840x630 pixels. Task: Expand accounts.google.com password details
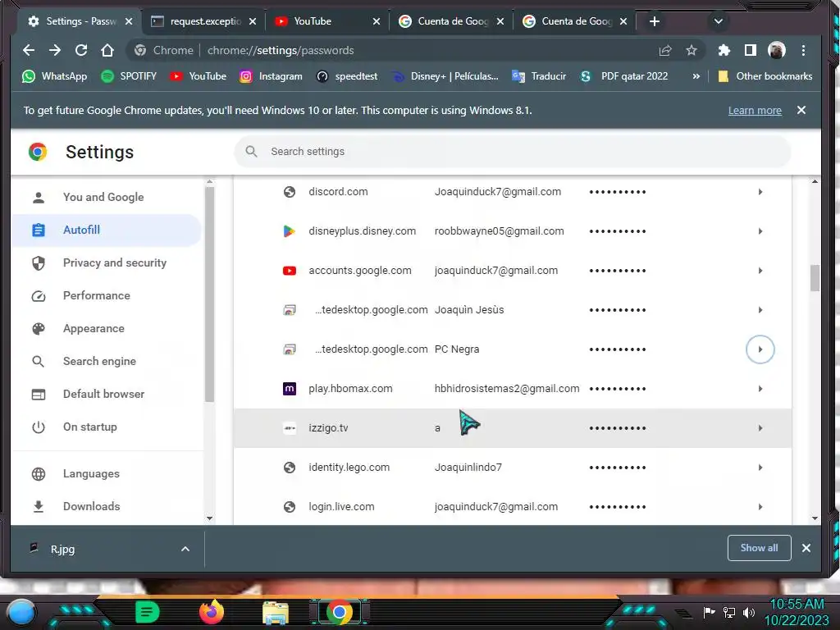[760, 271]
